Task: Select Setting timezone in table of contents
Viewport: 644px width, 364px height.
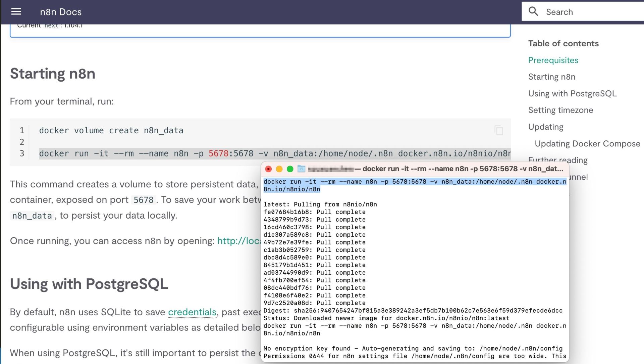Action: 560,110
